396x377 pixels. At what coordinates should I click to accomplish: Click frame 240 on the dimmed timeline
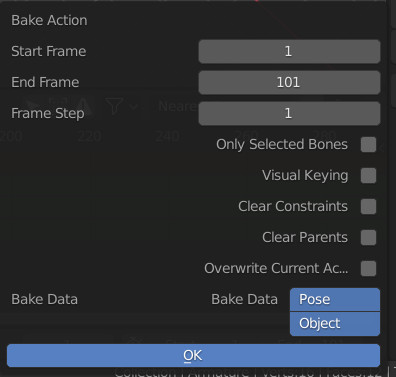(x=167, y=136)
